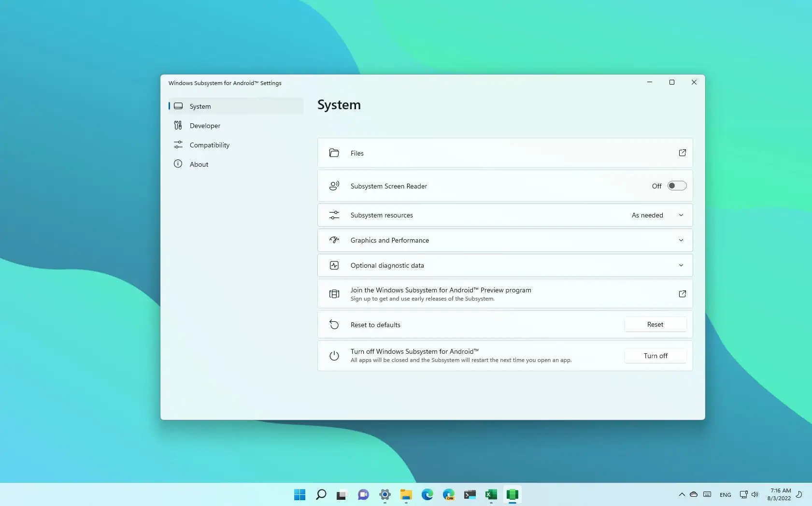Open the System section in sidebar

pos(236,106)
